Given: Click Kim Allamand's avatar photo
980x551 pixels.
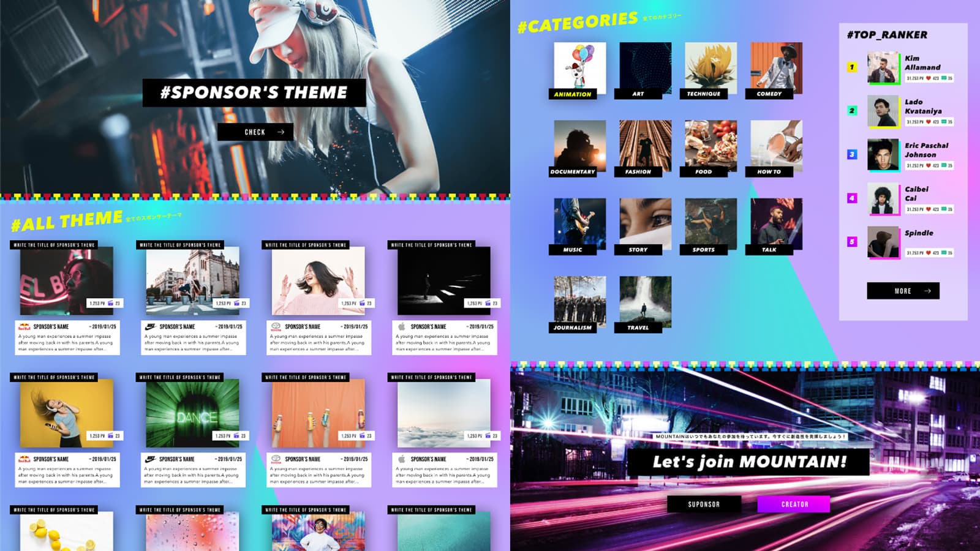Looking at the screenshot, I should [883, 67].
